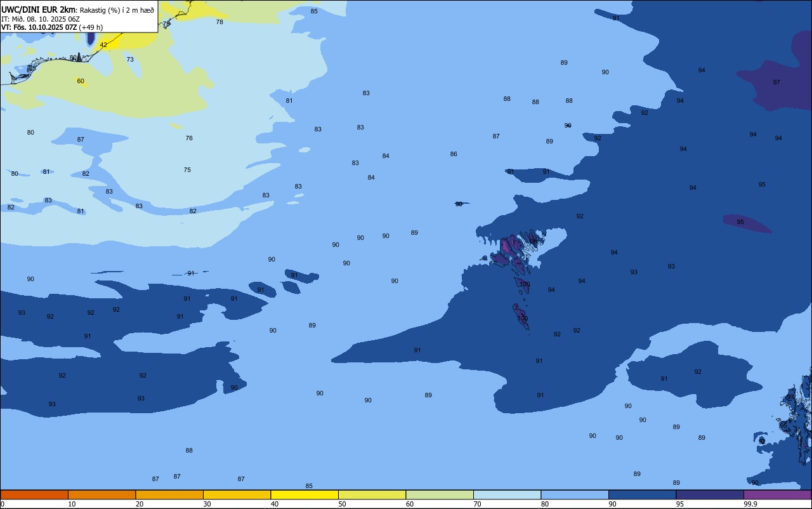Click the "73" humidity value on the map
This screenshot has height=509, width=812.
130,60
